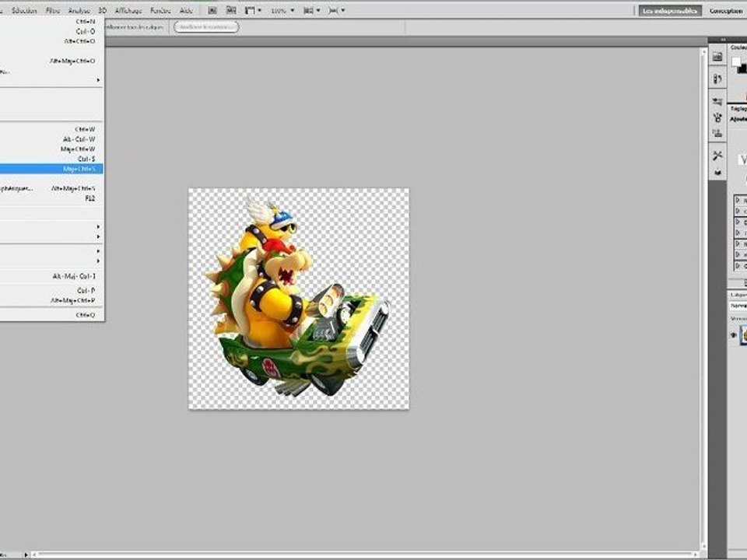747x560 pixels.
Task: Click the Launch Bridge icon in top bar
Action: click(212, 10)
